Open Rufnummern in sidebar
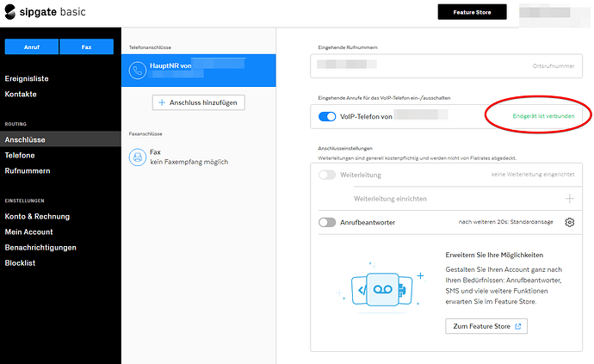This screenshot has height=364, width=594. pos(28,171)
